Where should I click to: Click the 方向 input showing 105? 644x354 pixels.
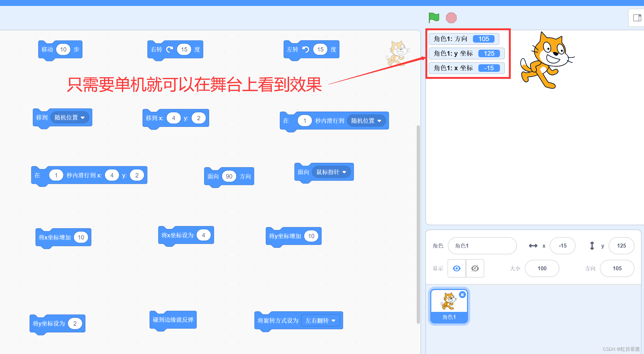[617, 268]
